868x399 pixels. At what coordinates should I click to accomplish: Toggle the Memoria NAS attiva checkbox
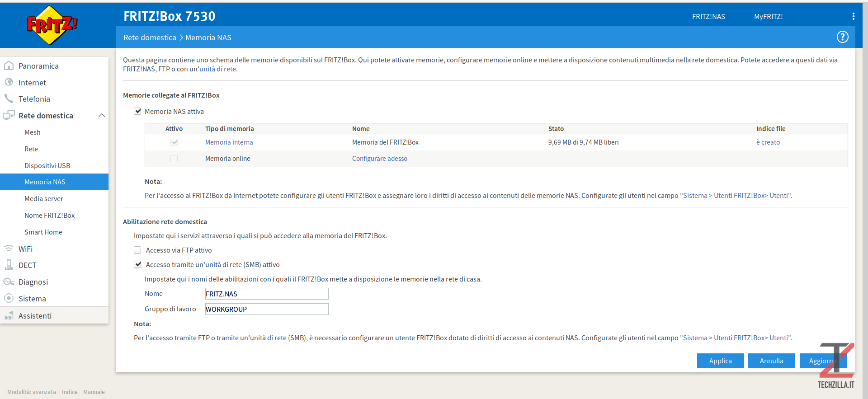point(137,111)
